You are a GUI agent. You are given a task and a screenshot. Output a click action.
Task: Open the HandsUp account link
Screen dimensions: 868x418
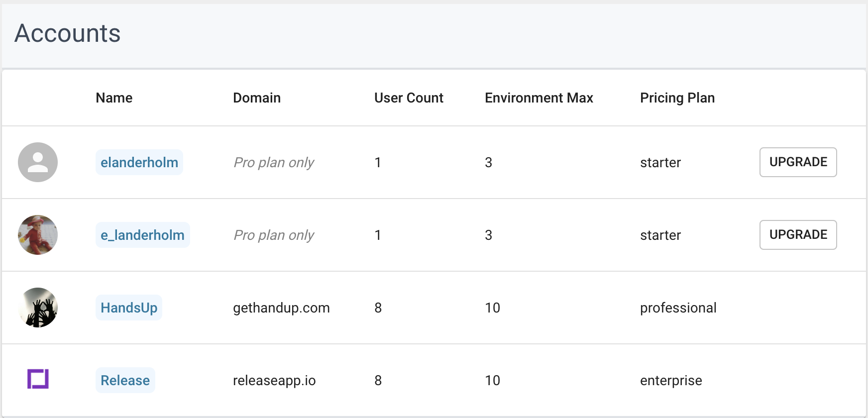coord(129,308)
